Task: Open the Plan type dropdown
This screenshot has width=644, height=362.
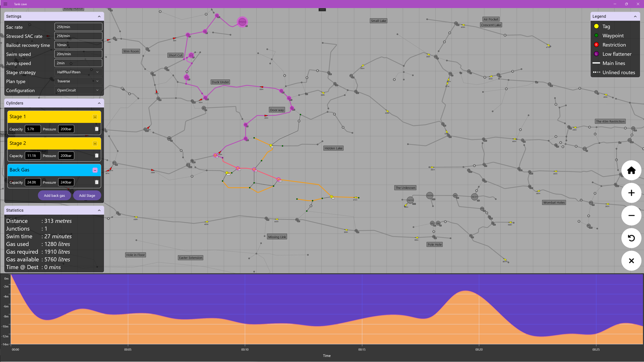Action: pyautogui.click(x=78, y=81)
